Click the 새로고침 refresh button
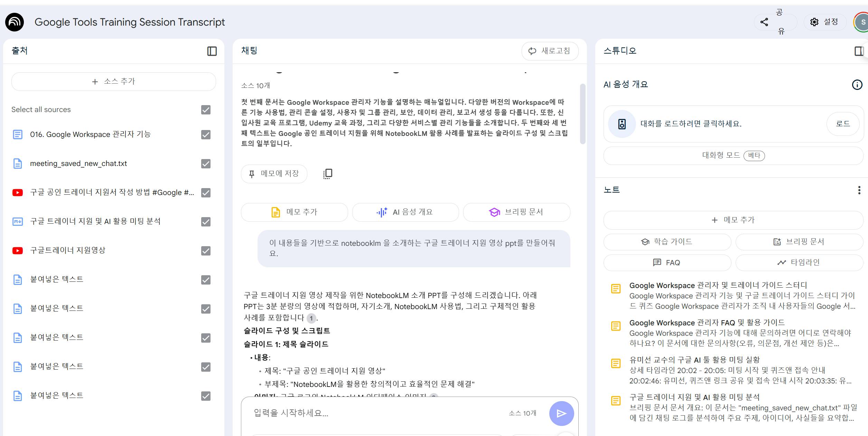 point(550,51)
